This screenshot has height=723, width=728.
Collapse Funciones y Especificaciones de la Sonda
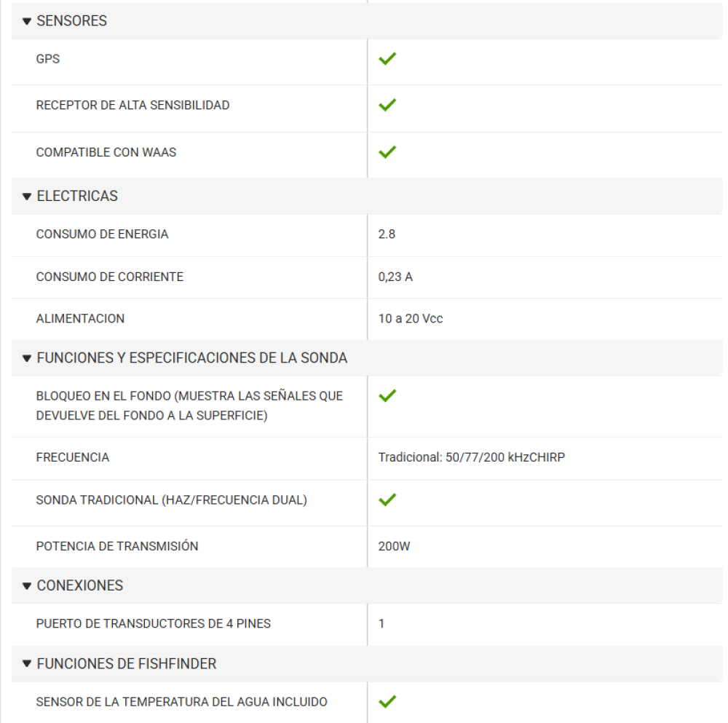pyautogui.click(x=28, y=358)
